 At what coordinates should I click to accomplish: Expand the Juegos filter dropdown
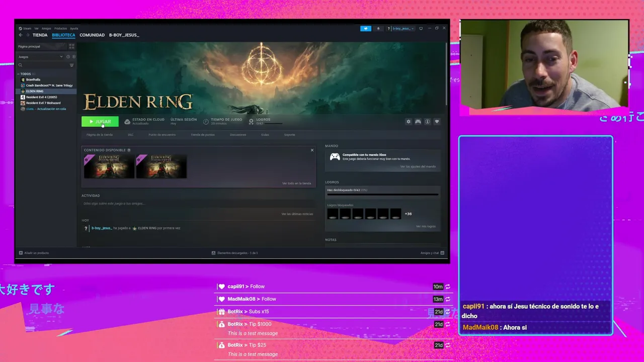pyautogui.click(x=40, y=57)
